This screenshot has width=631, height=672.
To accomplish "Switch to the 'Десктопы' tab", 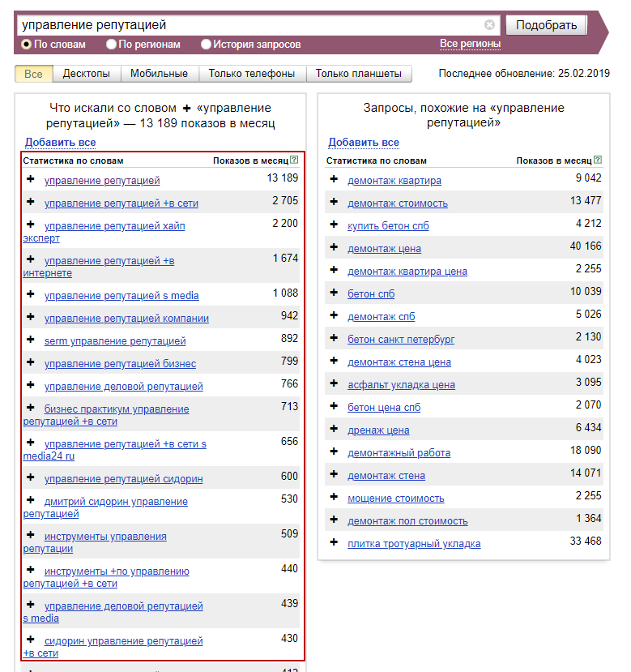I will (87, 74).
